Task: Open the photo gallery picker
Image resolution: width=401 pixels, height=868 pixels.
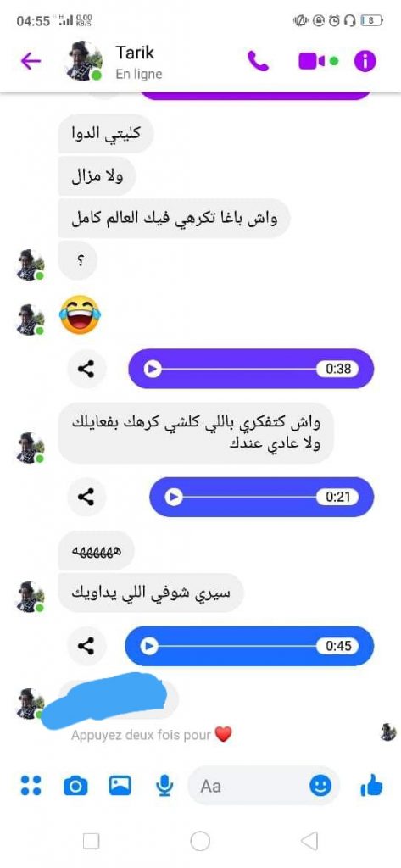Action: tap(120, 785)
